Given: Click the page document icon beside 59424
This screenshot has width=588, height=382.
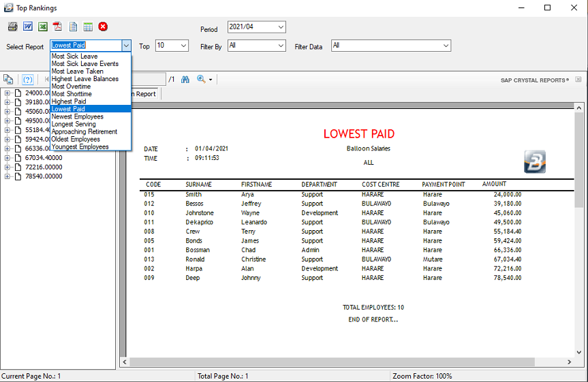Looking at the screenshot, I should tap(18, 140).
